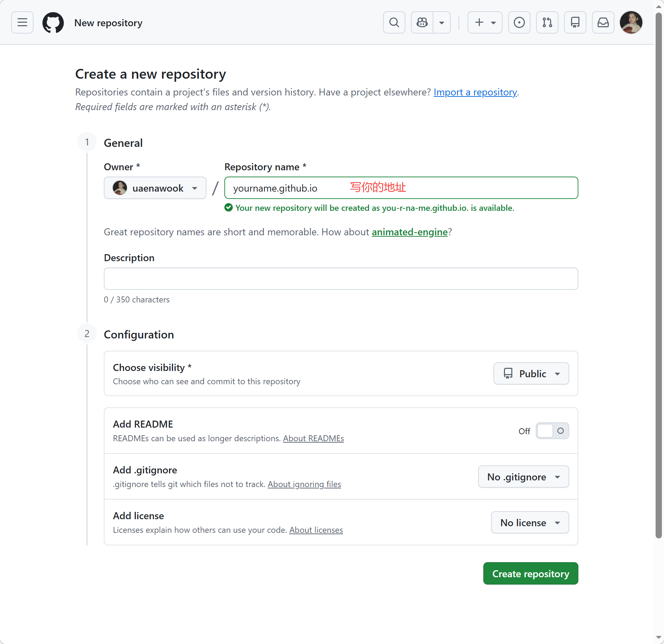This screenshot has width=664, height=644.
Task: Click the Create repository button
Action: [531, 574]
